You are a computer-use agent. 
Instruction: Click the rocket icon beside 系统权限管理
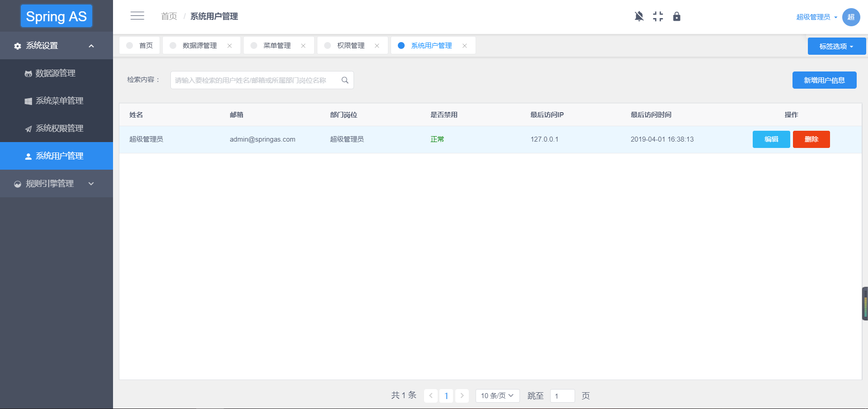pos(28,128)
